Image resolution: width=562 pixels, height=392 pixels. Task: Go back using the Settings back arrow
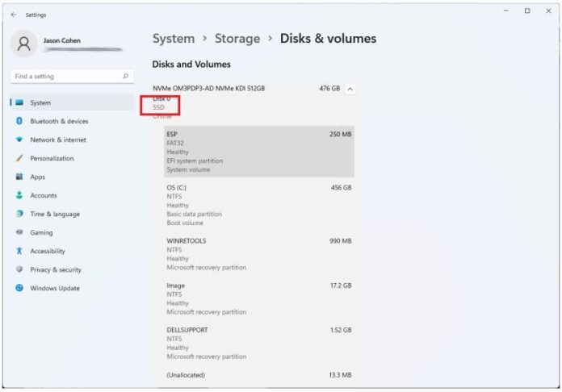[x=14, y=15]
